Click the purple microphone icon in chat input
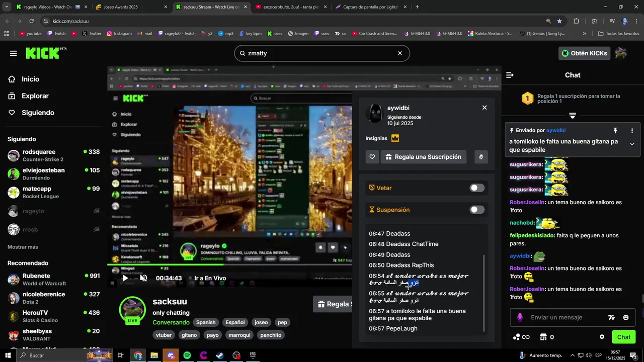 coord(520,317)
